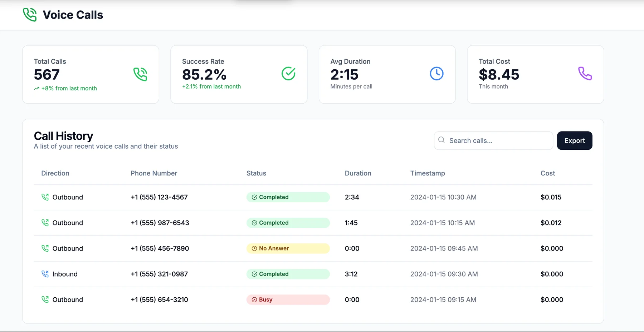This screenshot has width=644, height=332.
Task: Click the No Answer status badge
Action: 288,248
